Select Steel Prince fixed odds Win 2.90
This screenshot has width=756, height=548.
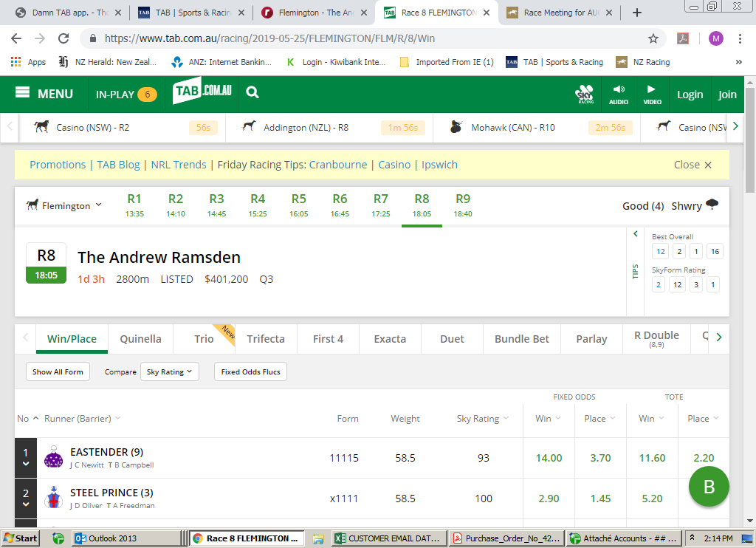point(549,499)
